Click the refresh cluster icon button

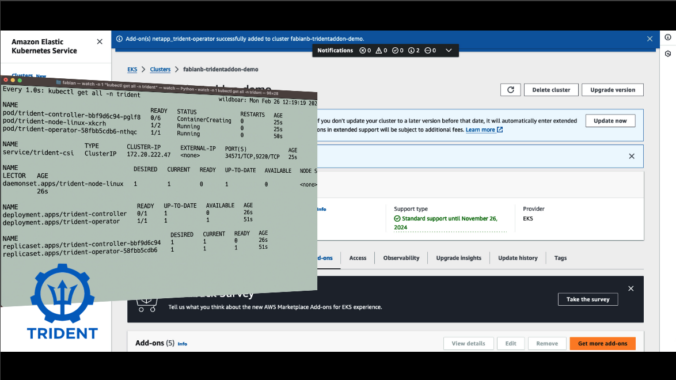(510, 90)
